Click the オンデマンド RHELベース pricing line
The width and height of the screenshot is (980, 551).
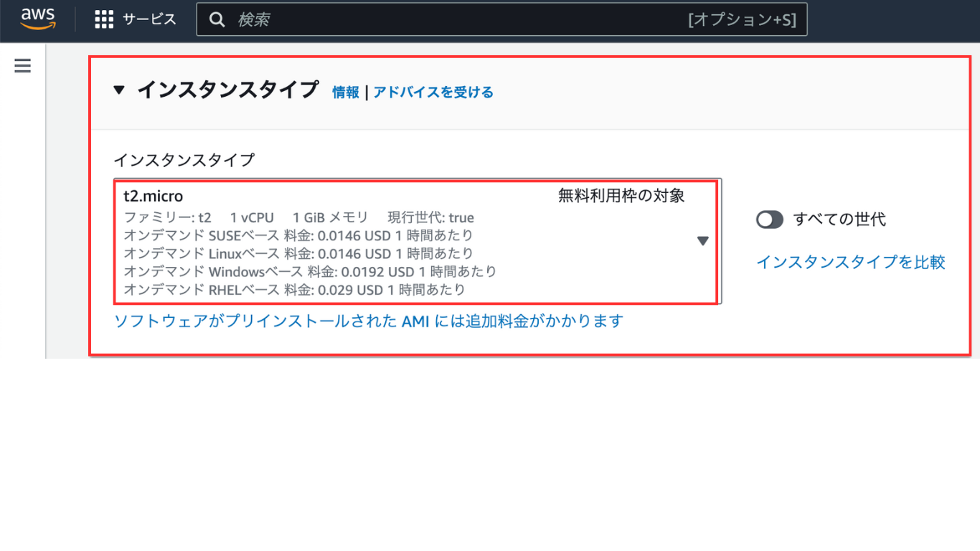click(x=294, y=290)
